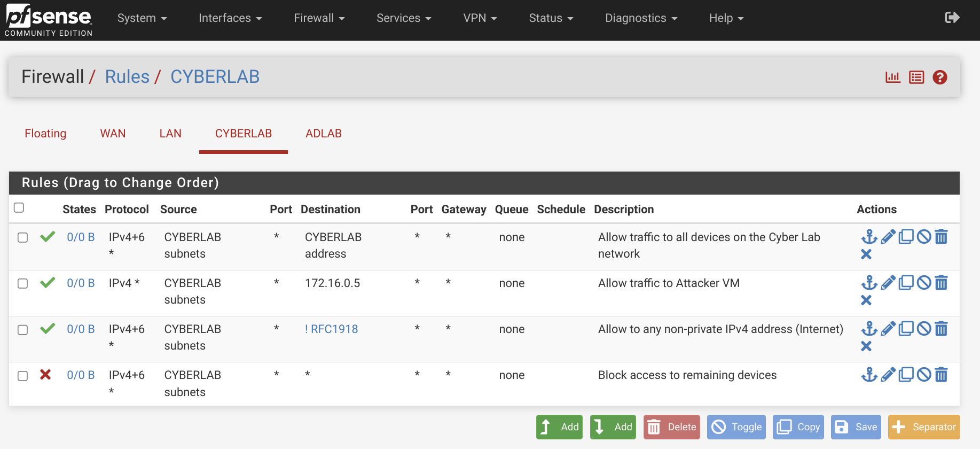Save the rule order
This screenshot has width=980, height=449.
tap(856, 427)
